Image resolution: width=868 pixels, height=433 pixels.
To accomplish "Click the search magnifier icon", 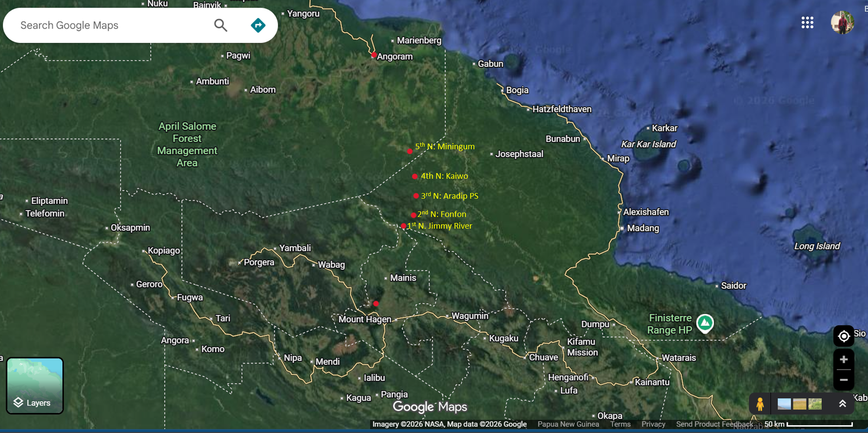I will click(220, 25).
